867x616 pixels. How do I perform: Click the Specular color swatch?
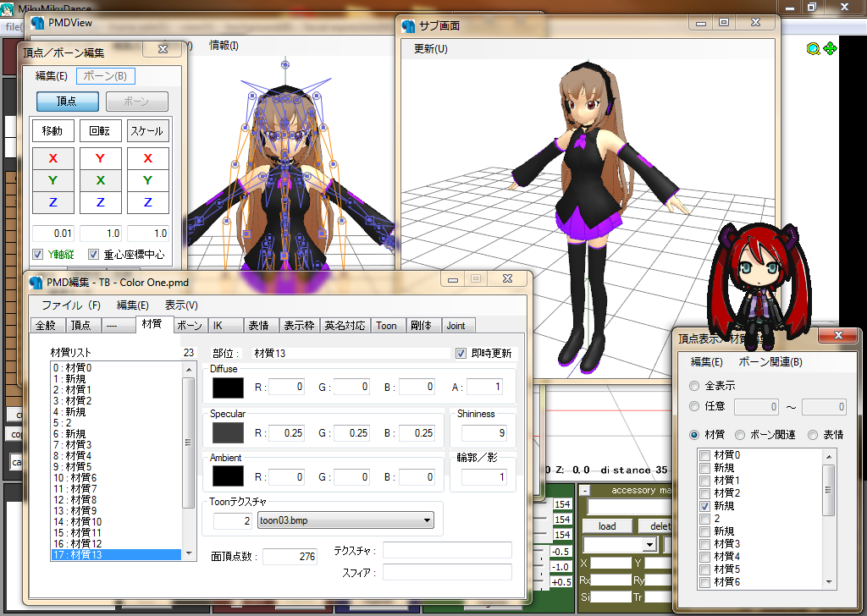pyautogui.click(x=228, y=433)
